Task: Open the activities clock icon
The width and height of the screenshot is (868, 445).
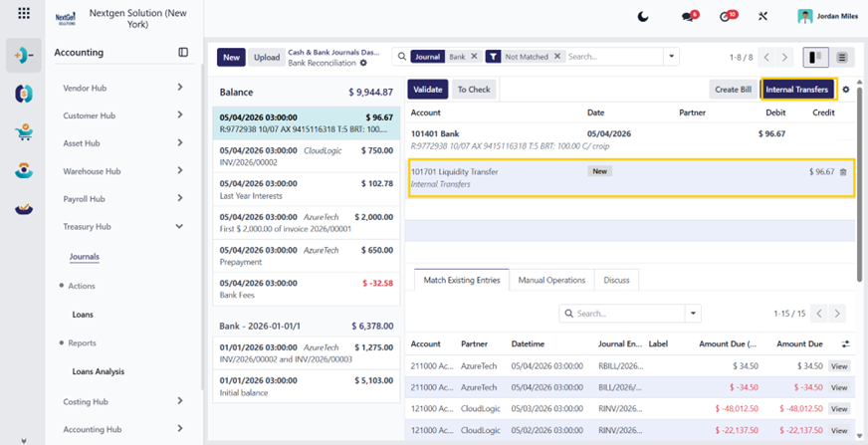Action: click(727, 16)
